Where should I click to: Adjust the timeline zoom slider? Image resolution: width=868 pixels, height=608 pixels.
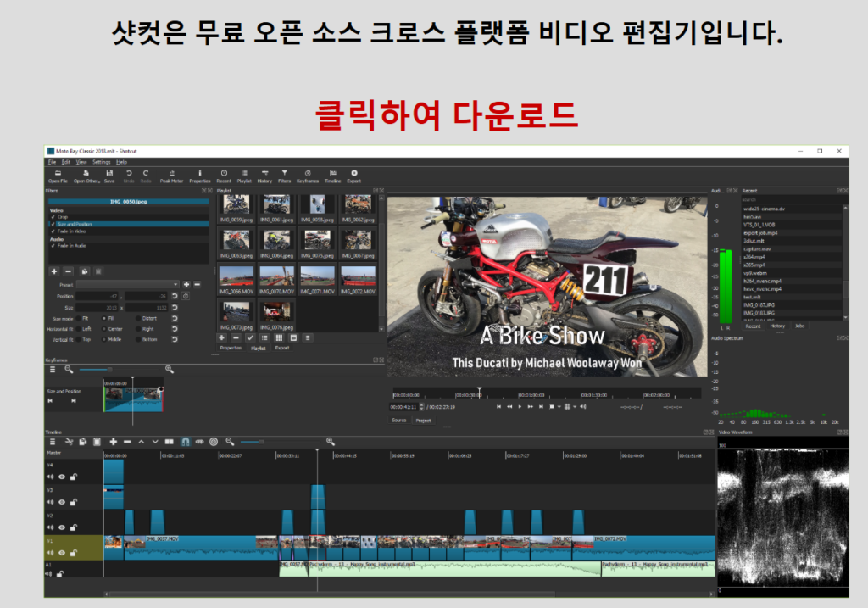pyautogui.click(x=261, y=442)
